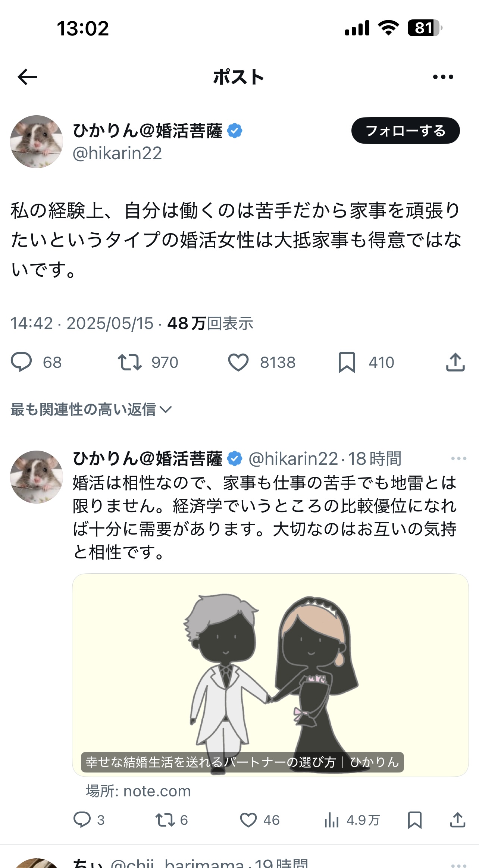The height and width of the screenshot is (868, 479).
Task: Tap フォローする button
Action: click(x=406, y=131)
